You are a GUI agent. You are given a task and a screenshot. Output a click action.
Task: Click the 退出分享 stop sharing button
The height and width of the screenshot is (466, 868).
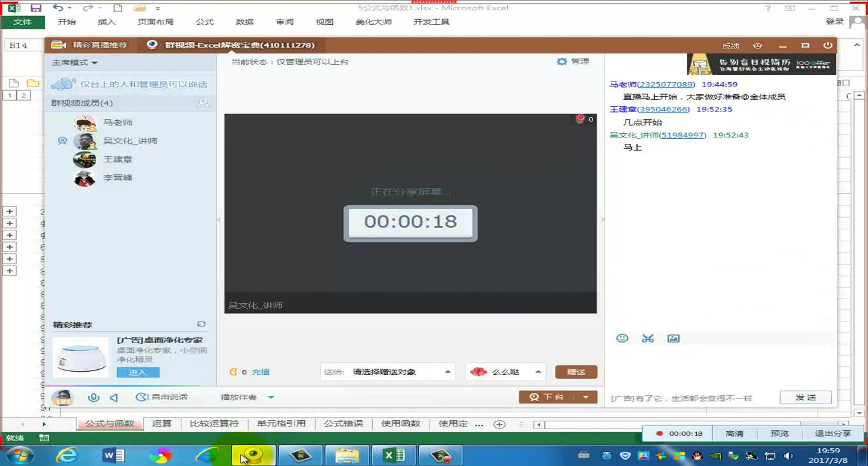[x=832, y=434]
